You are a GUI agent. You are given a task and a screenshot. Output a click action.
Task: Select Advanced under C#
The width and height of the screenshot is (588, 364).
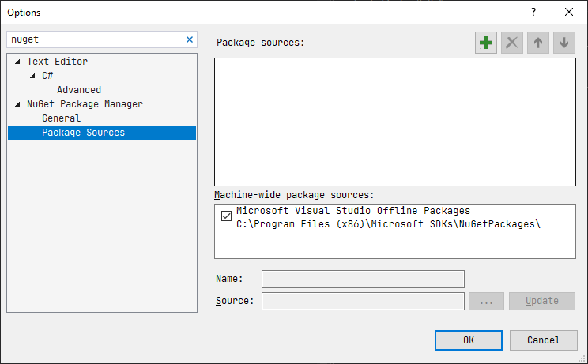point(79,90)
